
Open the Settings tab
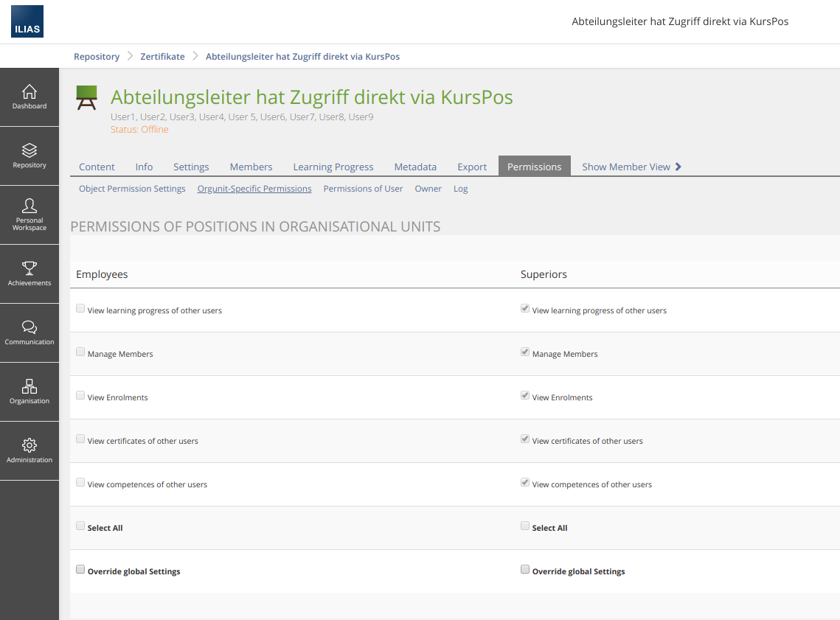click(191, 167)
